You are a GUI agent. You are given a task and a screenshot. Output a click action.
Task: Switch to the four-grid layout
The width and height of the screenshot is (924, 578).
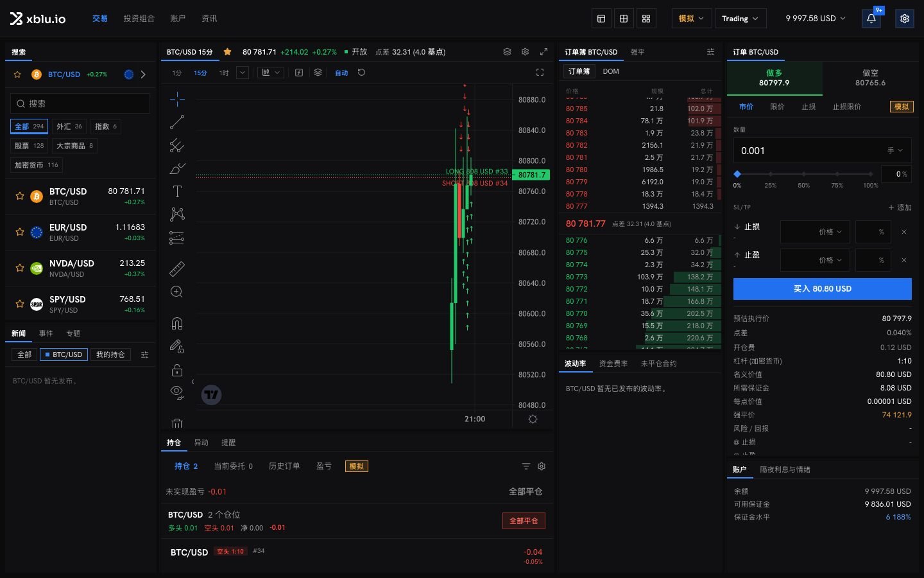tap(646, 19)
